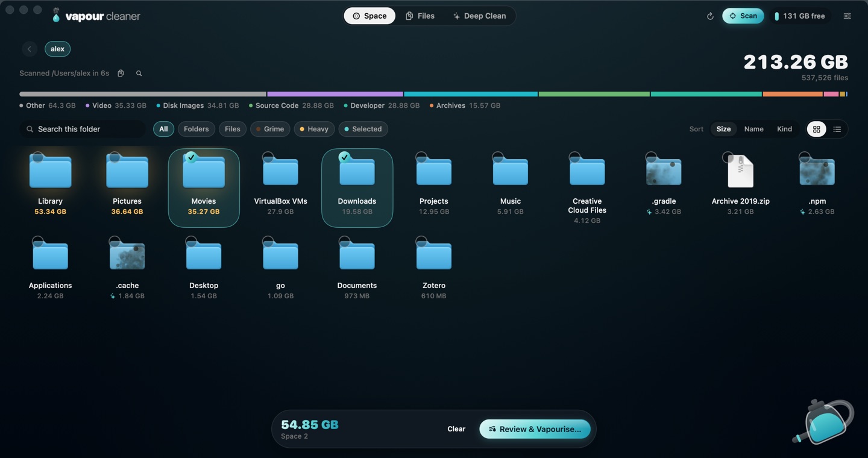Switch to grid view icon
868x458 pixels.
tap(816, 129)
